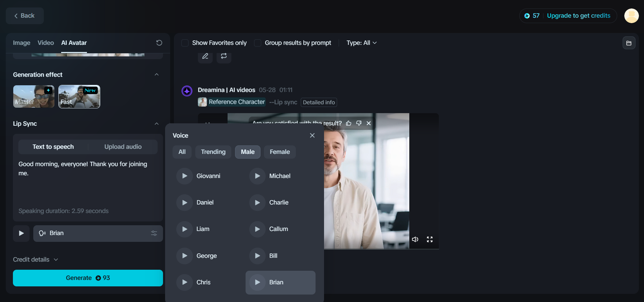Open the Type: All dropdown
This screenshot has width=644, height=302.
point(361,43)
